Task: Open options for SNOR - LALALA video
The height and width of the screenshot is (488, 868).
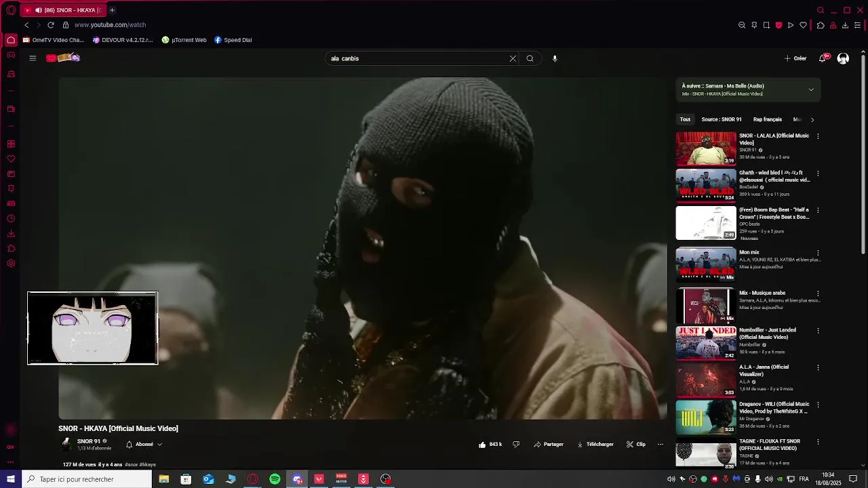Action: click(818, 136)
